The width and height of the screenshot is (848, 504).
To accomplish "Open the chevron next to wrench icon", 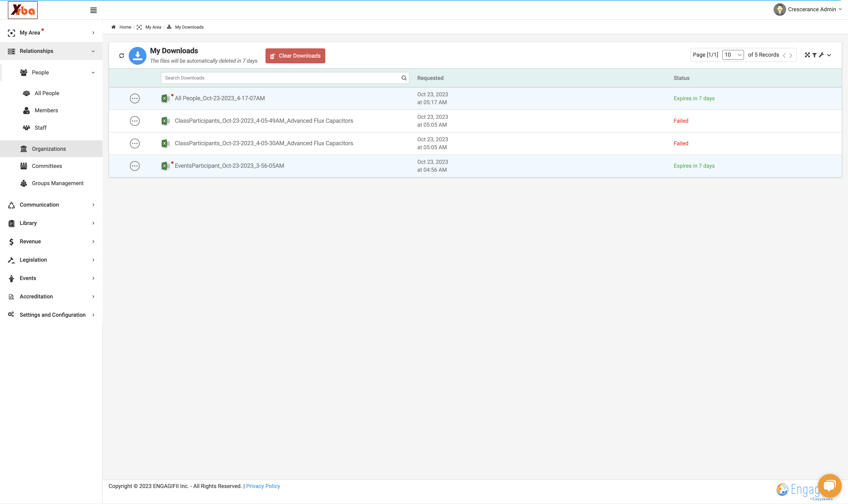I will (x=829, y=55).
